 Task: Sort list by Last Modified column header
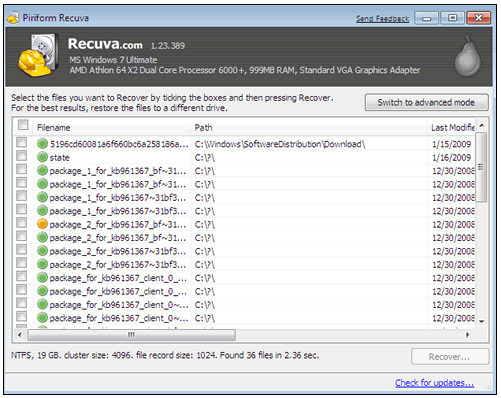(451, 127)
